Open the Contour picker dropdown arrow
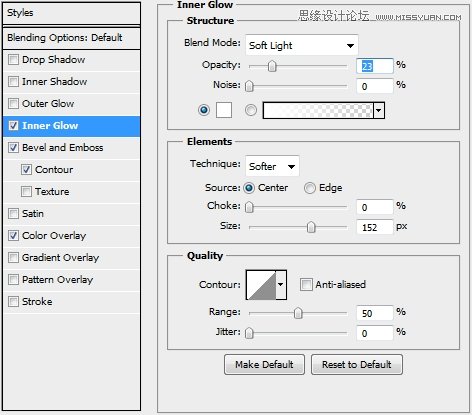This screenshot has height=415, width=472. (281, 285)
